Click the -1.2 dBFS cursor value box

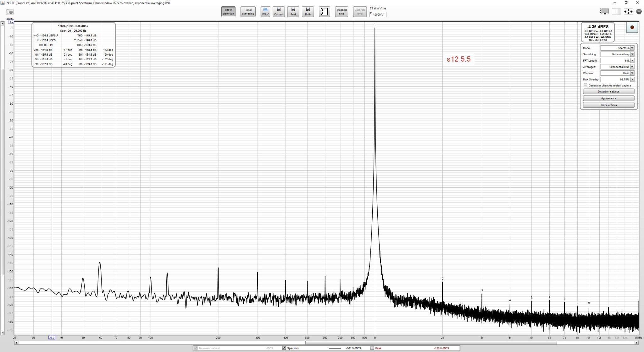(x=11, y=22)
